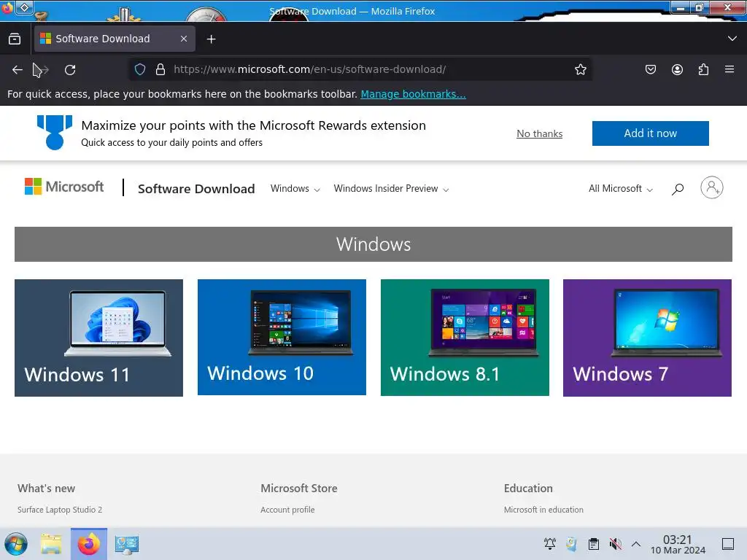Click the Microsoft Store footer heading
This screenshot has height=560, width=747.
click(x=298, y=488)
